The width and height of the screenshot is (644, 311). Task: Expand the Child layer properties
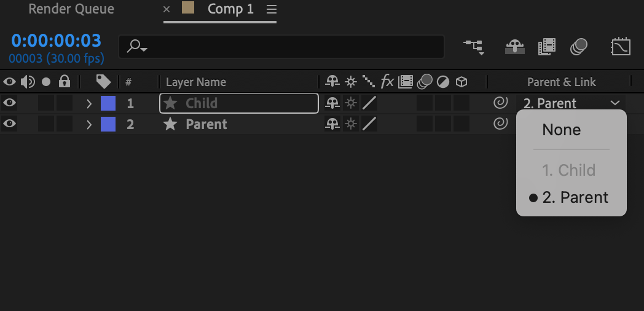tap(89, 103)
